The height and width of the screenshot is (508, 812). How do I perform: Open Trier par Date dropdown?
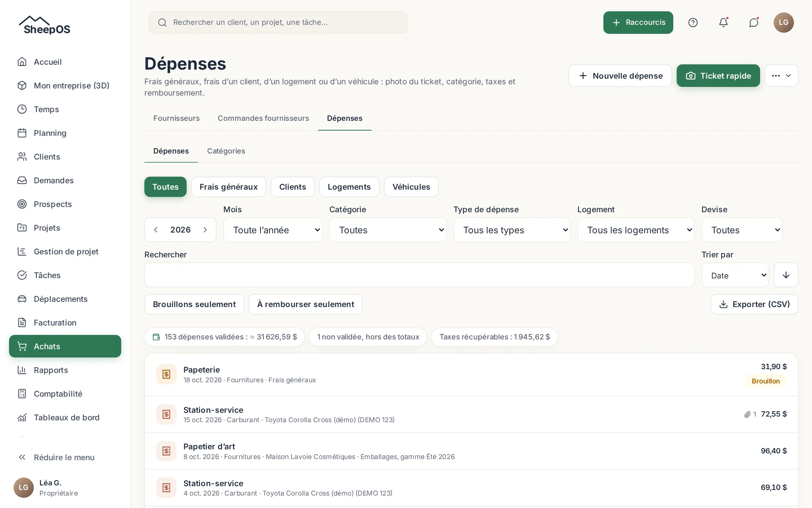(735, 275)
